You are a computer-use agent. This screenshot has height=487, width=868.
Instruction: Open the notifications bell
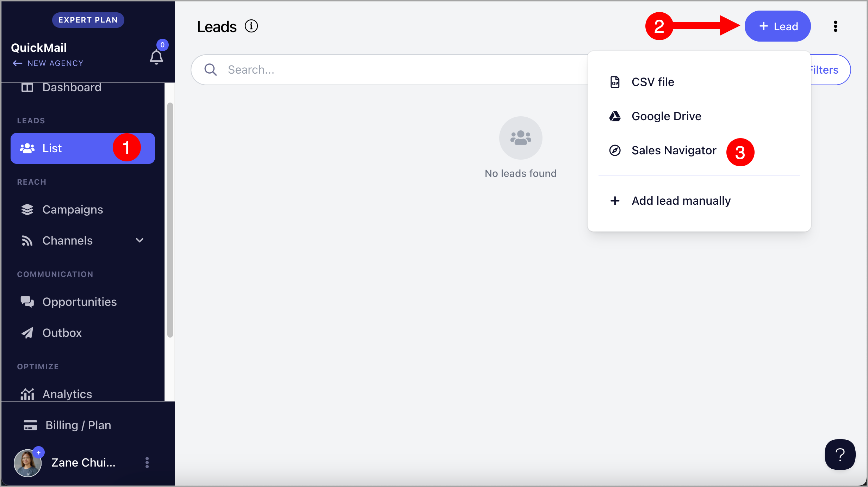coord(156,57)
